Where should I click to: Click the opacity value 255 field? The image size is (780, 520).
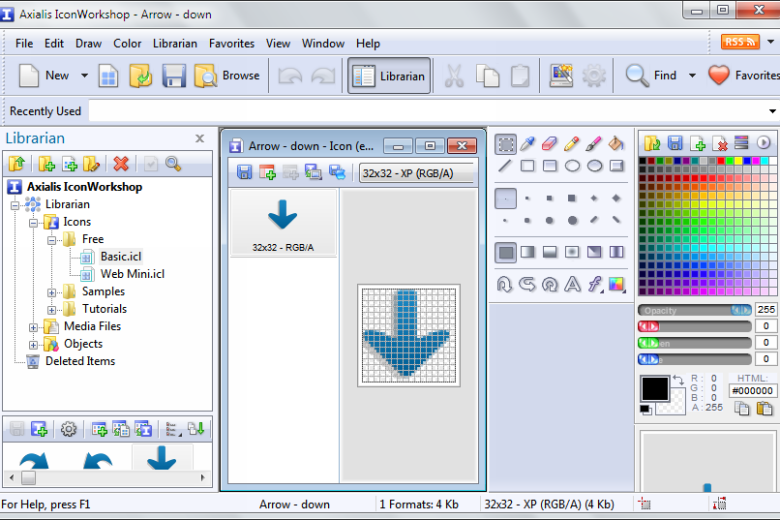(x=766, y=310)
